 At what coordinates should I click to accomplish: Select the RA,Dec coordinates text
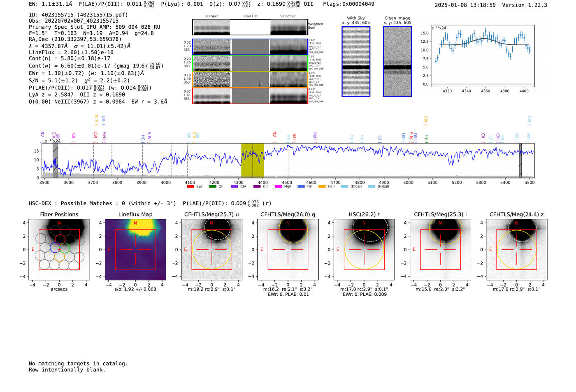point(75,39)
